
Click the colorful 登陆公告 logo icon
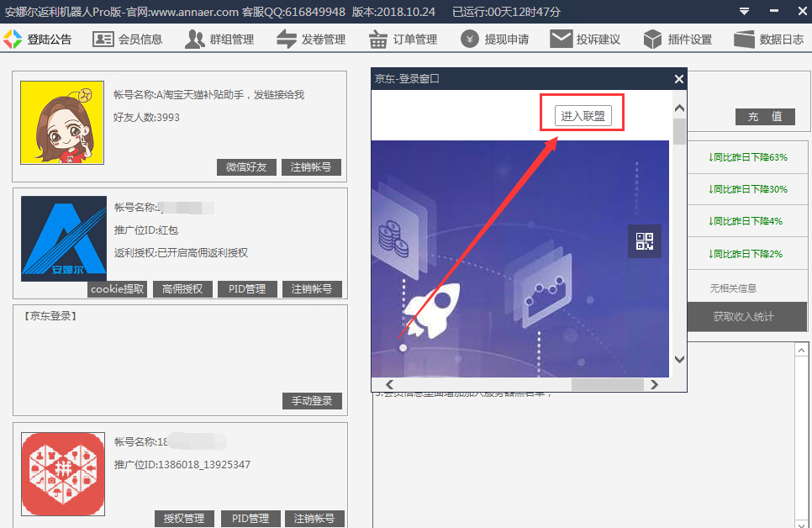tap(13, 40)
